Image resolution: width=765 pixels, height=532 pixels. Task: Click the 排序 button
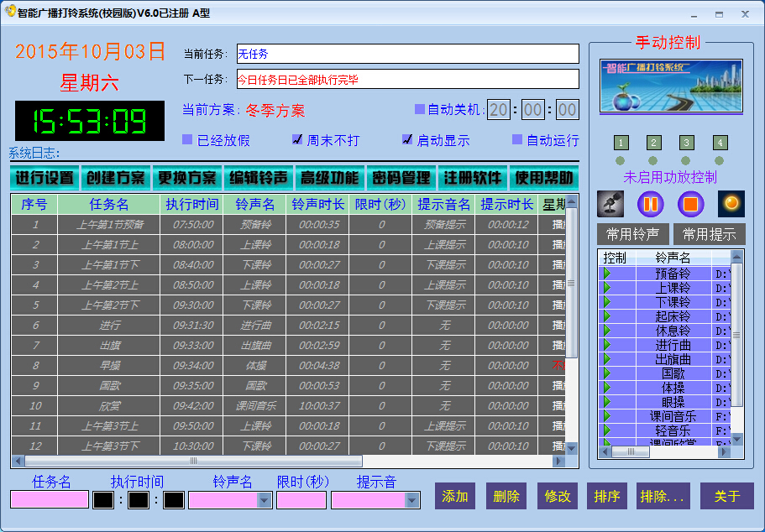point(606,496)
